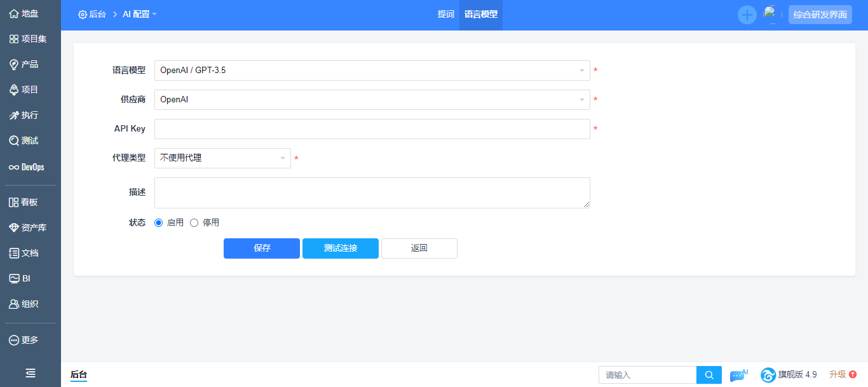
Task: Open the AI 配置 breadcrumb menu
Action: click(x=139, y=14)
